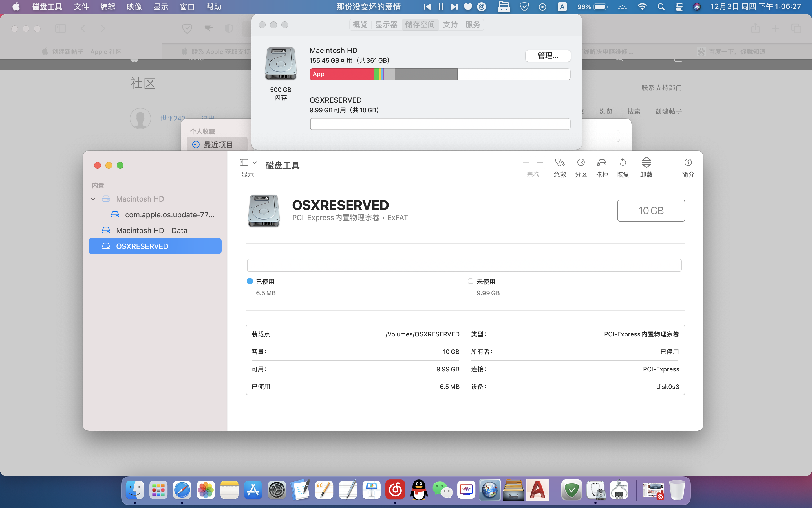The width and height of the screenshot is (812, 508).
Task: Open Spotlight search in menu bar
Action: [661, 7]
